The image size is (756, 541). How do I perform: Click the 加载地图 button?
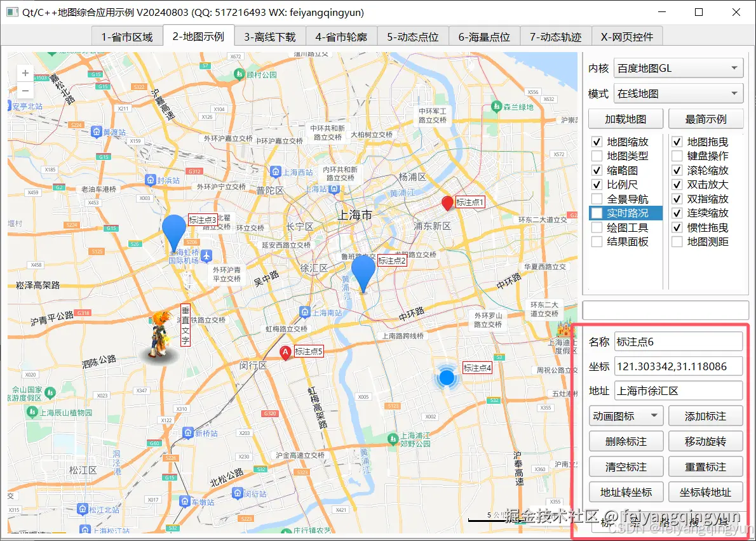coord(626,119)
